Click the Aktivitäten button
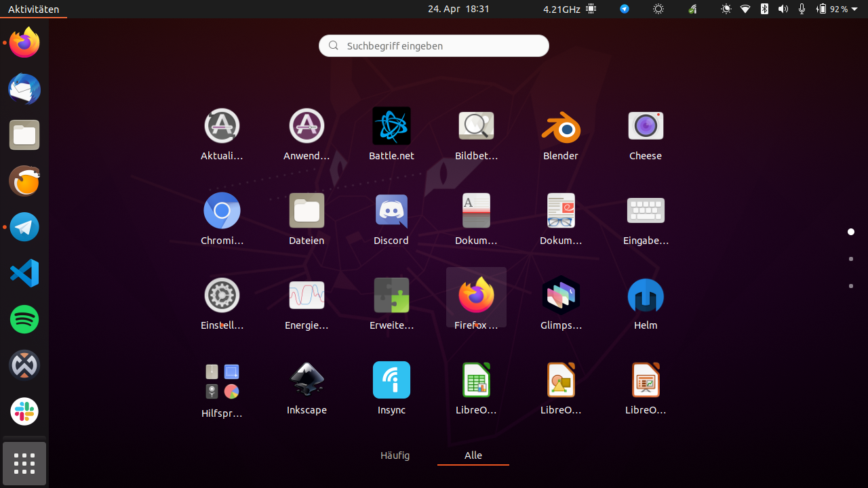Viewport: 868px width, 488px height. click(x=33, y=9)
